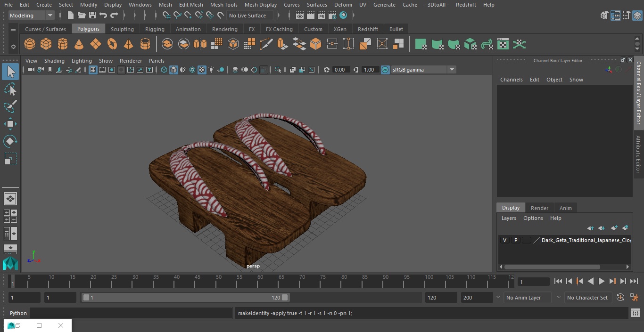Viewport: 644px width, 332px height.
Task: Create a polygon cylinder from the shelf
Action: 63,44
